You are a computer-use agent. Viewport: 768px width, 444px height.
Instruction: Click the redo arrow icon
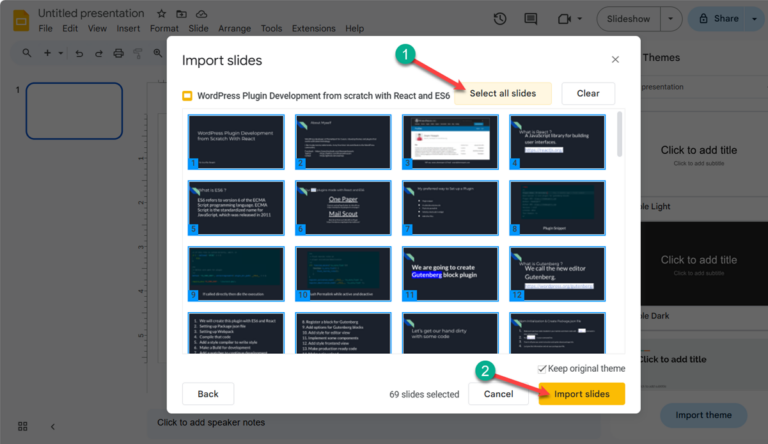pyautogui.click(x=98, y=53)
